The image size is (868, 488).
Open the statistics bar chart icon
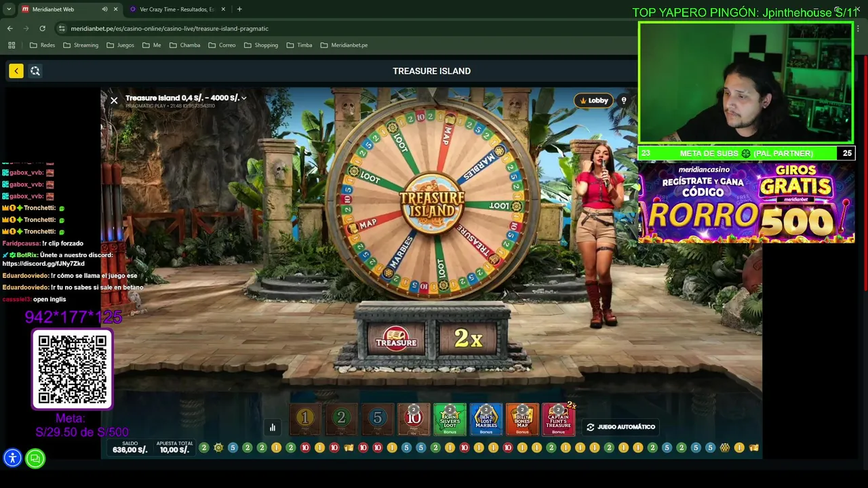pos(273,427)
